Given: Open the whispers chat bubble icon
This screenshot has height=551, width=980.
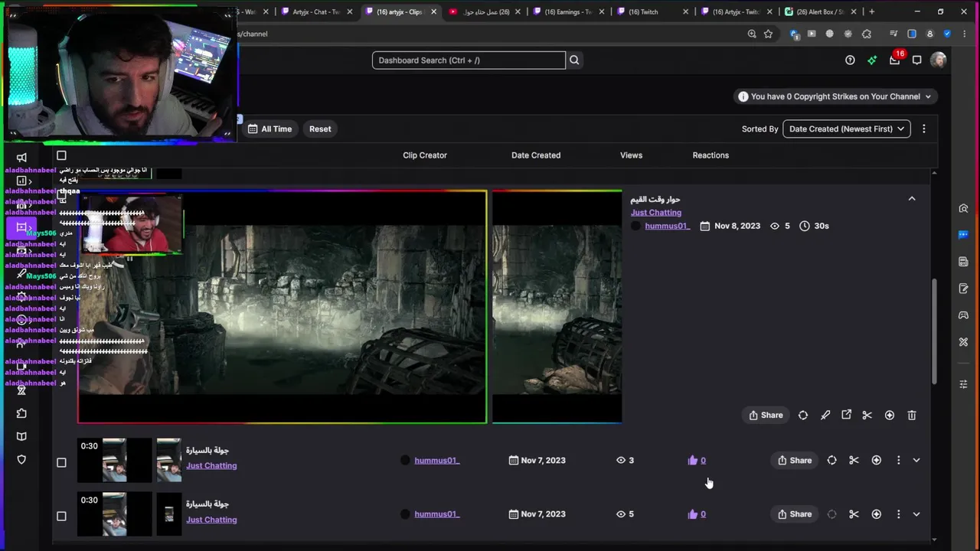Looking at the screenshot, I should pyautogui.click(x=916, y=60).
